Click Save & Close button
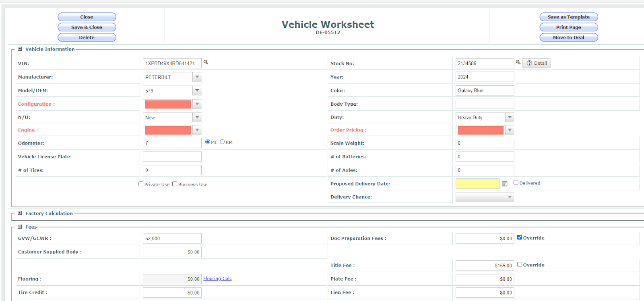Image resolution: width=644 pixels, height=301 pixels. click(87, 27)
